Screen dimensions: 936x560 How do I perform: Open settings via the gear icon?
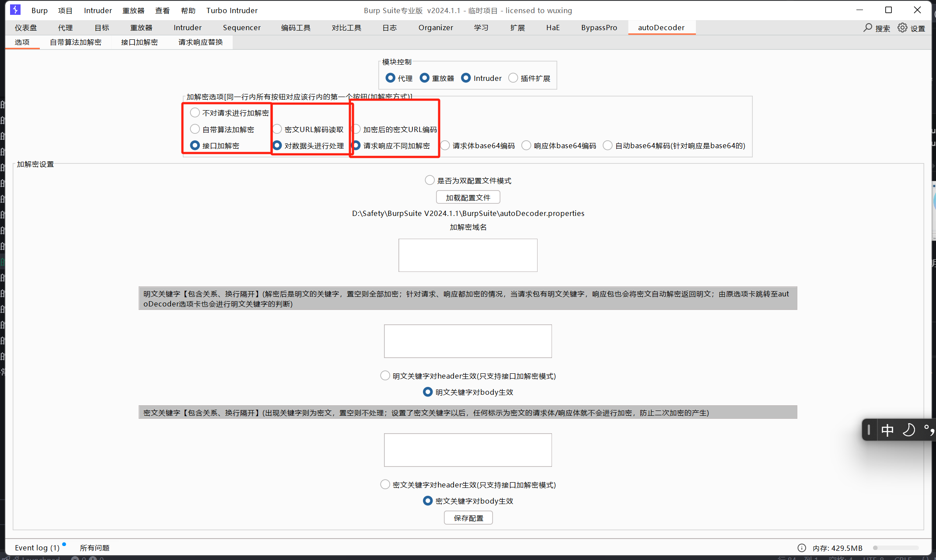902,28
